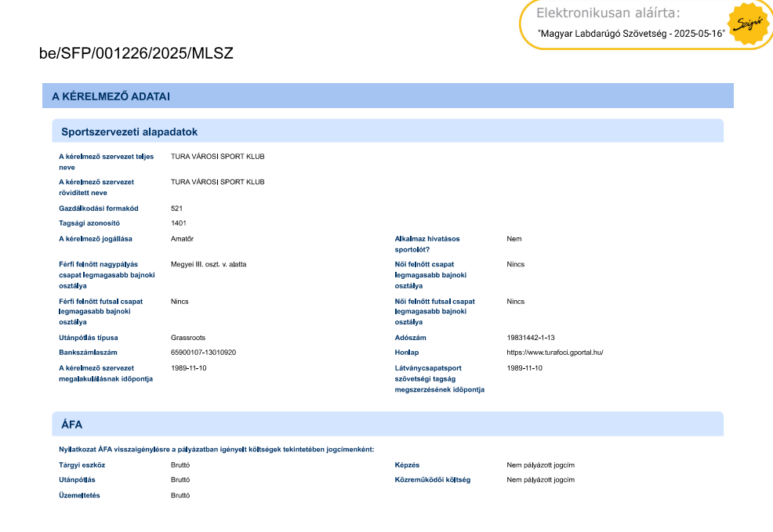Image resolution: width=773 pixels, height=532 pixels.
Task: Select 'TURA VÁROSI SPORT KLUB' full name value
Action: coord(217,157)
